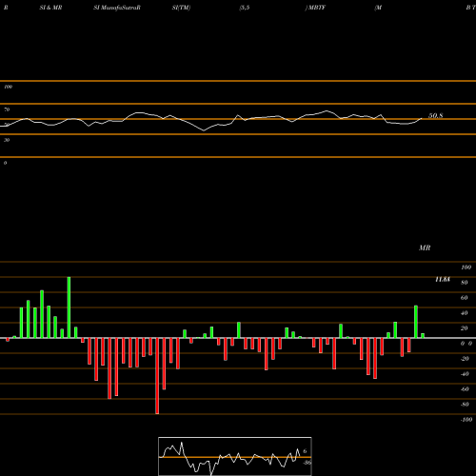
Task: Open the mini overview chart thumbnail
Action: (x=235, y=456)
